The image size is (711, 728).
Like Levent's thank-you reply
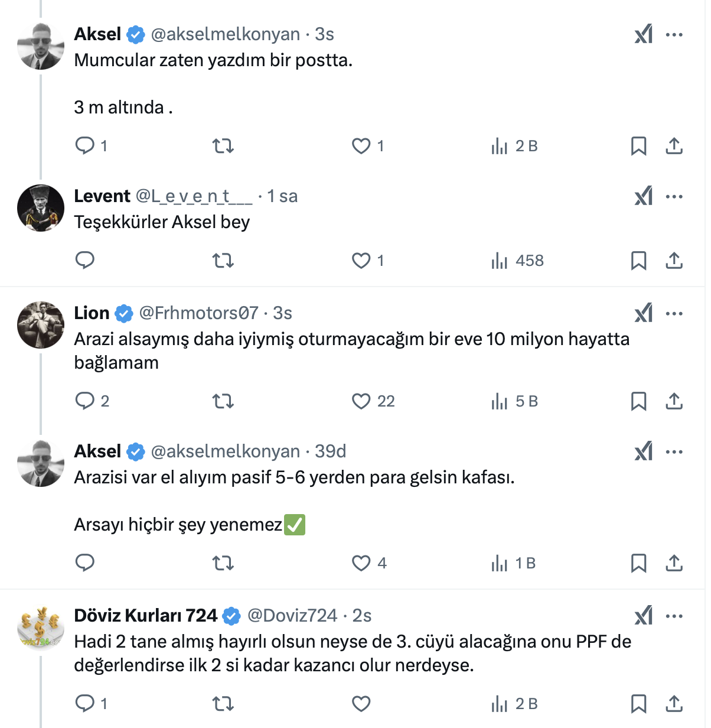coord(361,261)
